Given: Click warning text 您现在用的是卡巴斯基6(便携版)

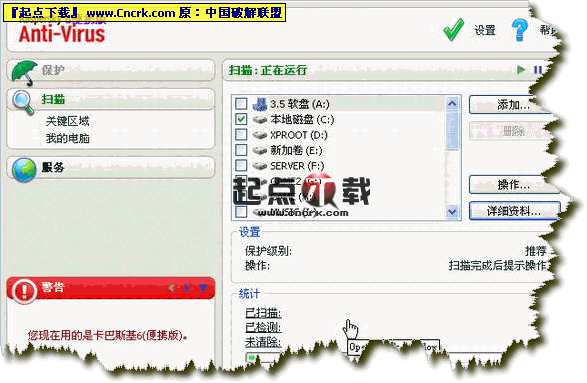Looking at the screenshot, I should tap(108, 335).
